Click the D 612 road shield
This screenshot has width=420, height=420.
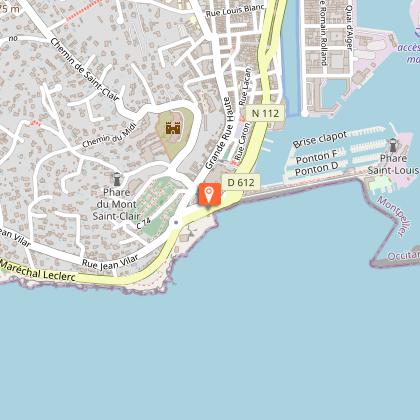(x=241, y=183)
